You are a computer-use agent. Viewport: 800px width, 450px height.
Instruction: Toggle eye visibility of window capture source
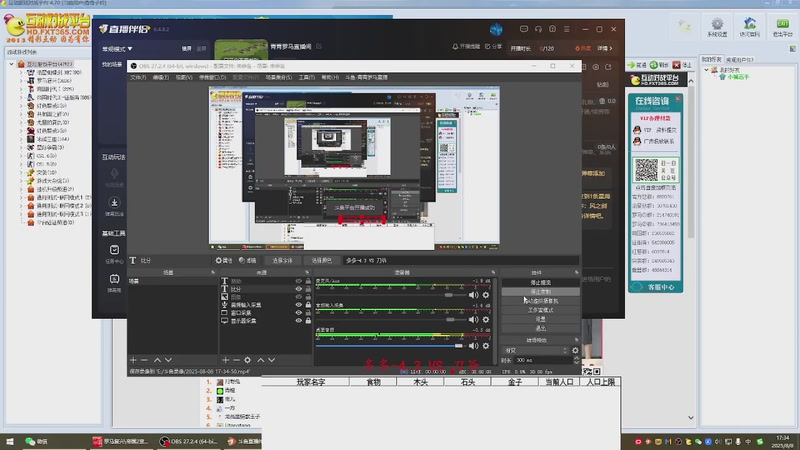pyautogui.click(x=299, y=313)
